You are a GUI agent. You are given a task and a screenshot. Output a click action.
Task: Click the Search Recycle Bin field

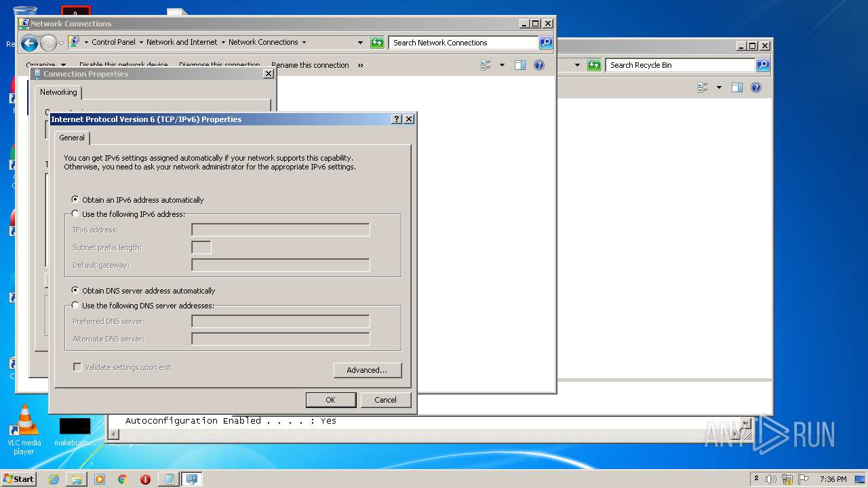click(680, 65)
